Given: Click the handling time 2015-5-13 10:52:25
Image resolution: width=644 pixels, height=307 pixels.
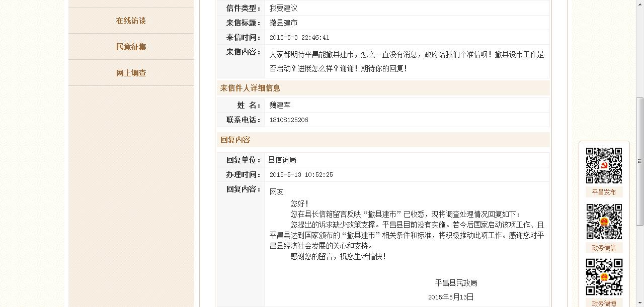Looking at the screenshot, I should tap(301, 175).
